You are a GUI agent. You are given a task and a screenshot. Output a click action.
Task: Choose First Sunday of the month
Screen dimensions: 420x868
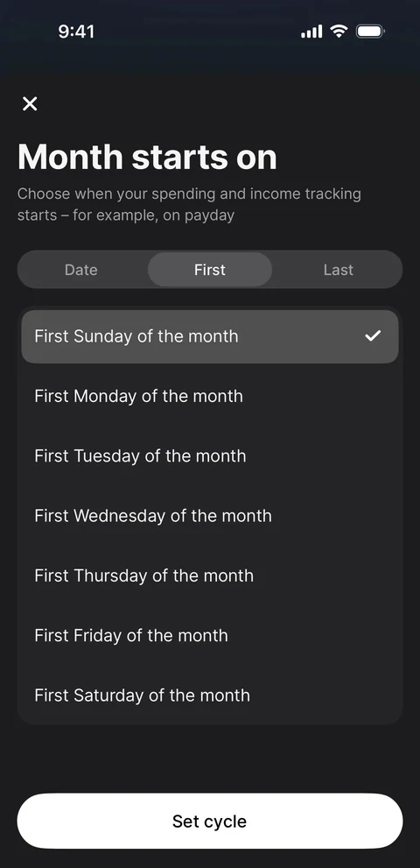pyautogui.click(x=210, y=336)
